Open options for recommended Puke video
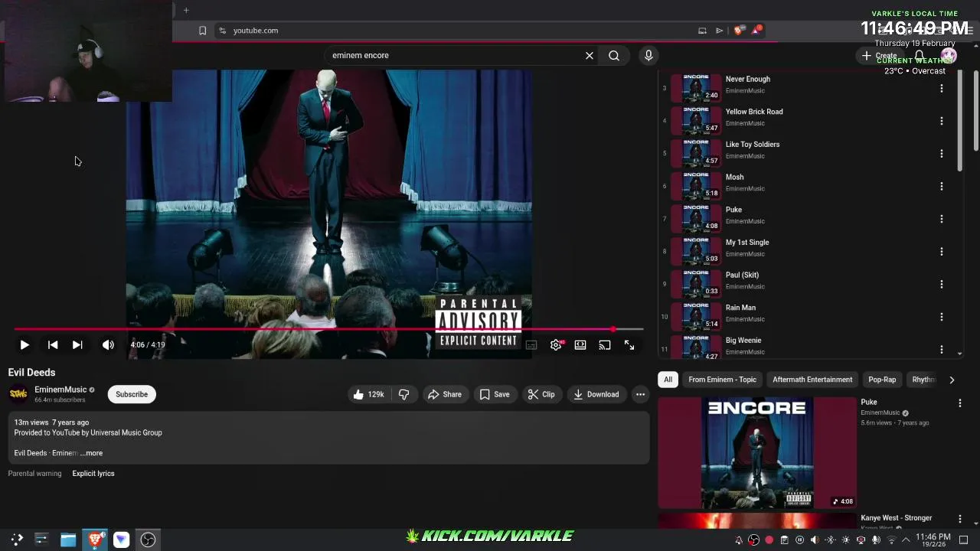Screen dimensions: 980x551 [960, 403]
